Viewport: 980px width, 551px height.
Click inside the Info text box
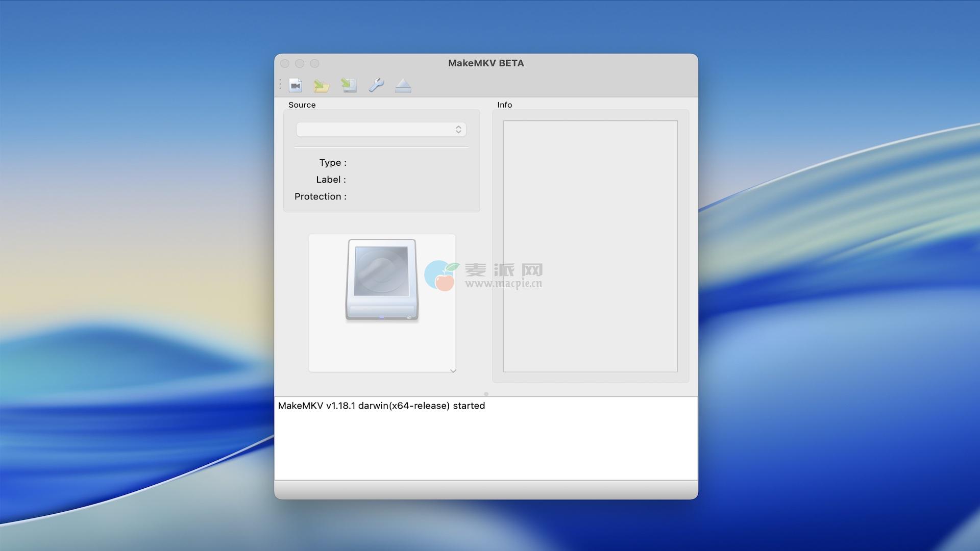590,246
